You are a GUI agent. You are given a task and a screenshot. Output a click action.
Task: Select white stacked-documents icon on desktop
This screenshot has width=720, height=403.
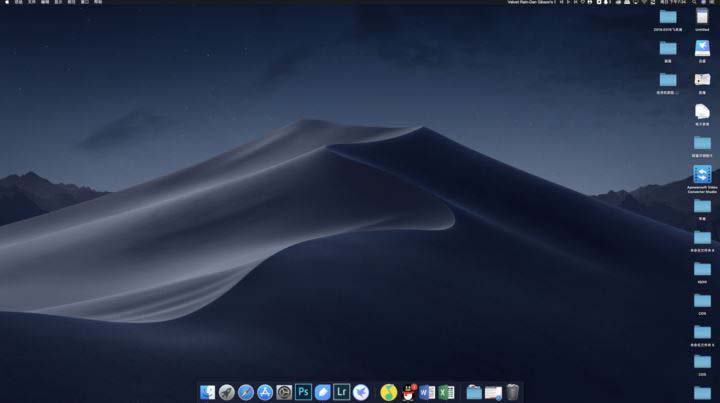[x=702, y=111]
